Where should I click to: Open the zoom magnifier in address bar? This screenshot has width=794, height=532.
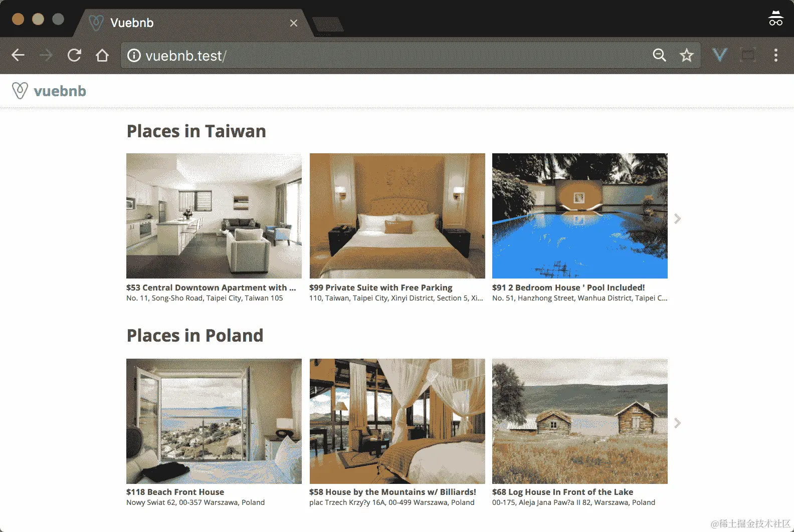pos(659,55)
